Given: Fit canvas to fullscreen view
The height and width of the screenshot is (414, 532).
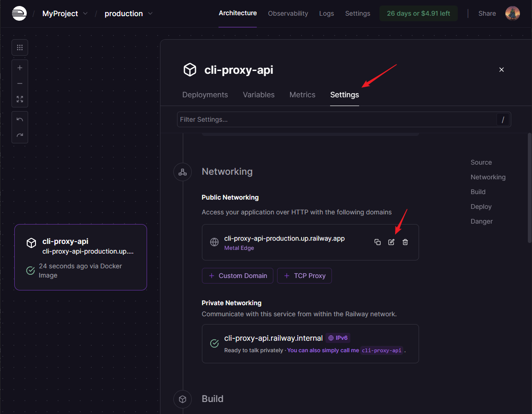Looking at the screenshot, I should [x=20, y=99].
